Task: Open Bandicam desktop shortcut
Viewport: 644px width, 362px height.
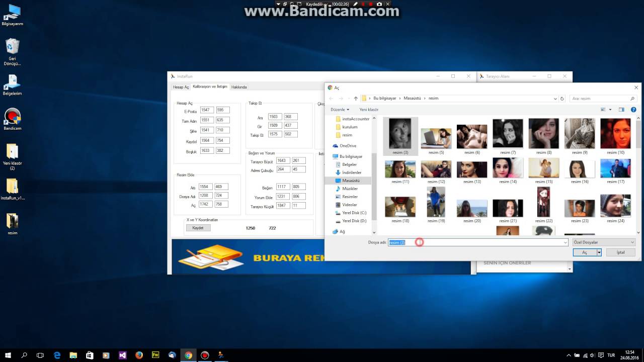Action: click(12, 119)
